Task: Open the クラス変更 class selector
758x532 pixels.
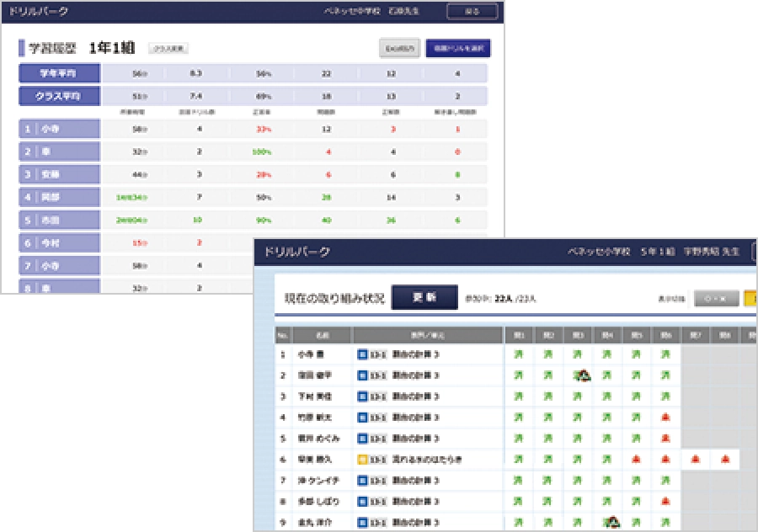Action: click(169, 49)
